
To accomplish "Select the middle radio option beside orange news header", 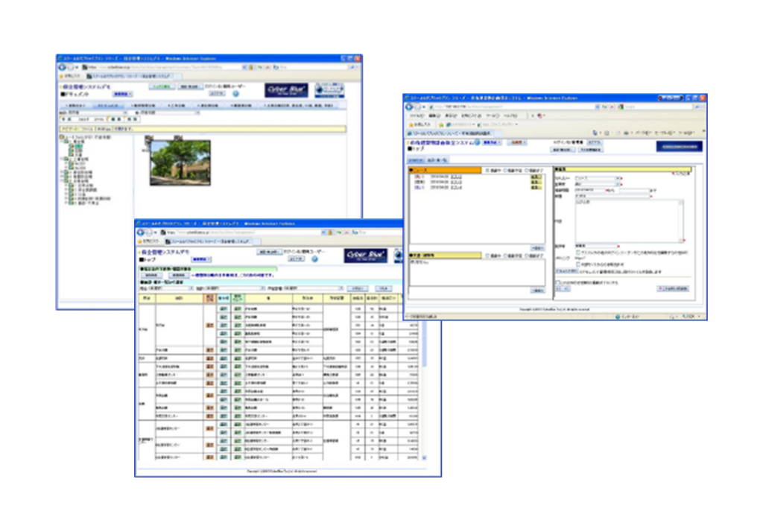I will [x=506, y=171].
